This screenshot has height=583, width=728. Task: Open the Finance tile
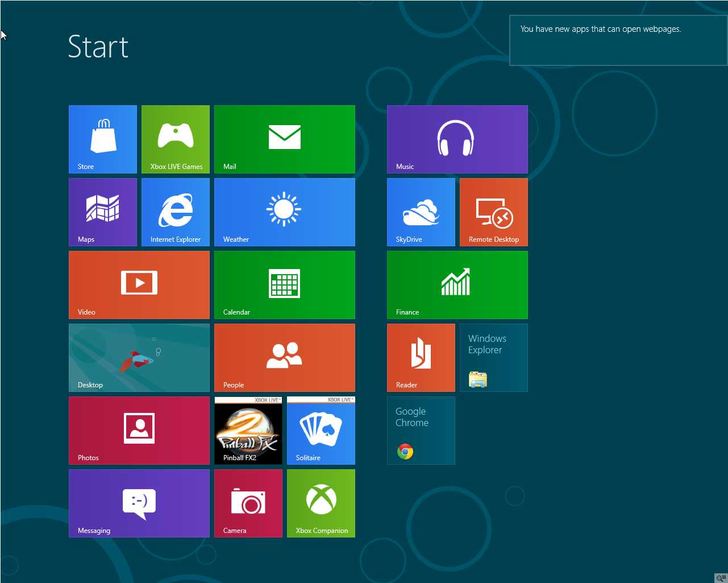(457, 285)
